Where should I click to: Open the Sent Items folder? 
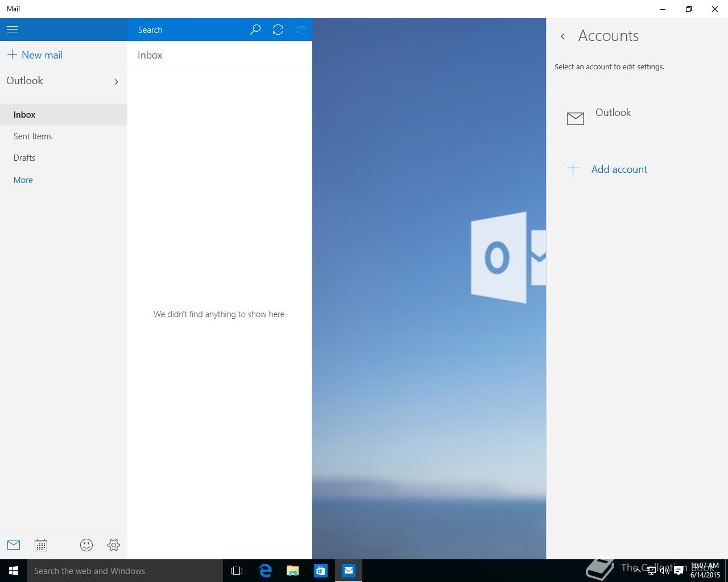[64, 136]
